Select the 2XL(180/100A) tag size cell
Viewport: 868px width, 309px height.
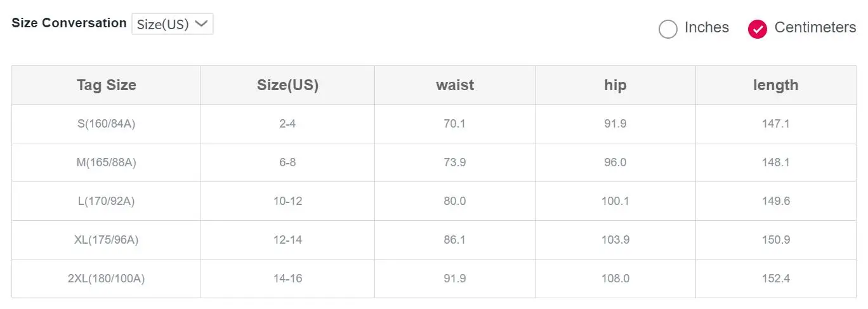107,279
